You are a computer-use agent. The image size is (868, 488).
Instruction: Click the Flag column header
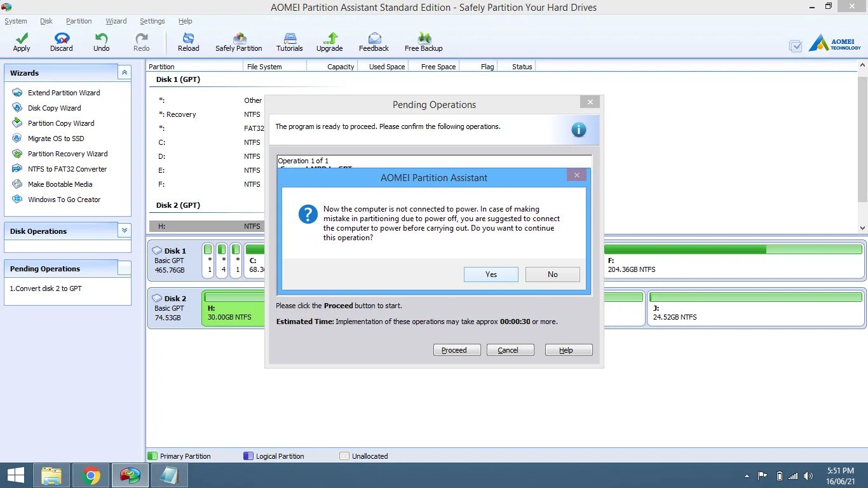point(478,66)
